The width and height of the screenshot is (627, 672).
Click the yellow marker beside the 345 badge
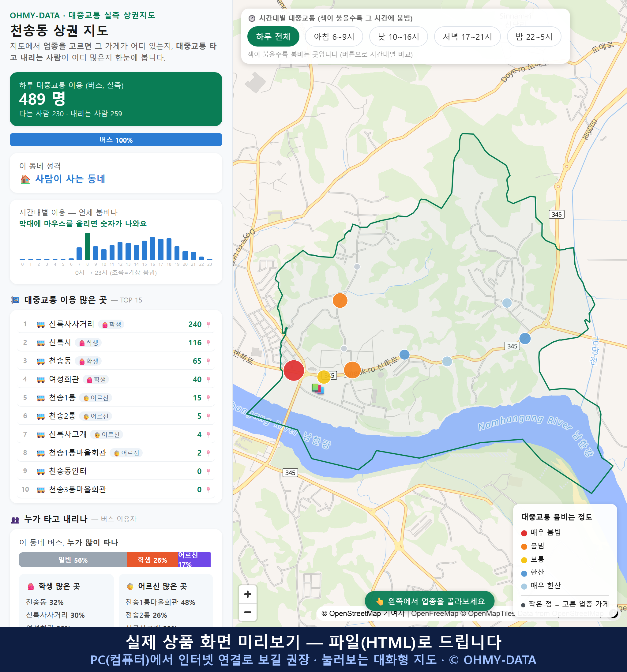coord(324,377)
